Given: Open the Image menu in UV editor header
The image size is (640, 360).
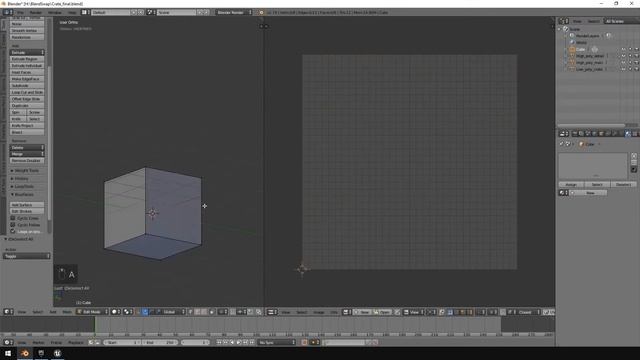Looking at the screenshot, I should [x=319, y=312].
